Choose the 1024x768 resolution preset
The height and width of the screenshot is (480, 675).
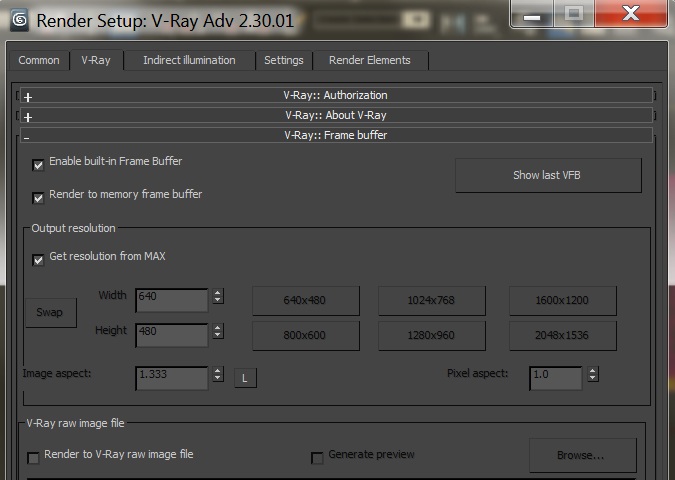[x=432, y=300]
